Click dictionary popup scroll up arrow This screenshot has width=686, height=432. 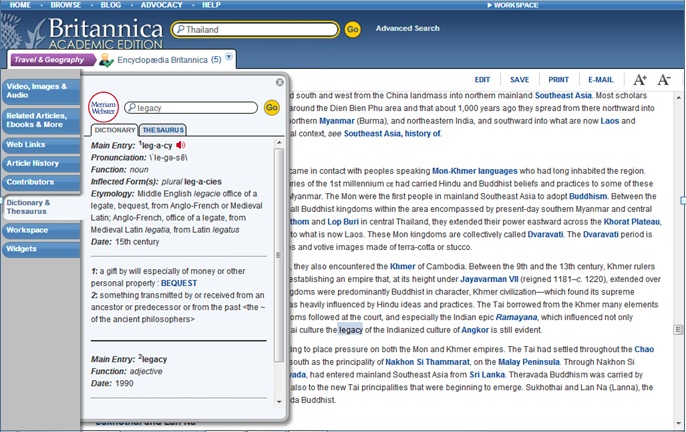(x=279, y=143)
